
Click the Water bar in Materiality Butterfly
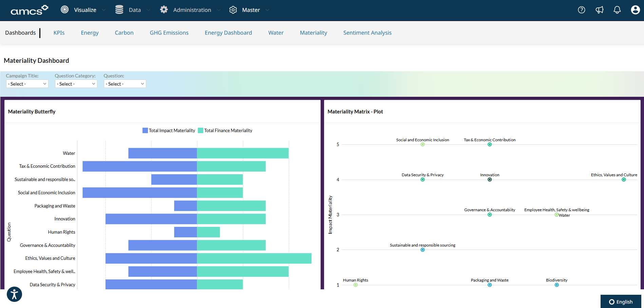pyautogui.click(x=204, y=153)
